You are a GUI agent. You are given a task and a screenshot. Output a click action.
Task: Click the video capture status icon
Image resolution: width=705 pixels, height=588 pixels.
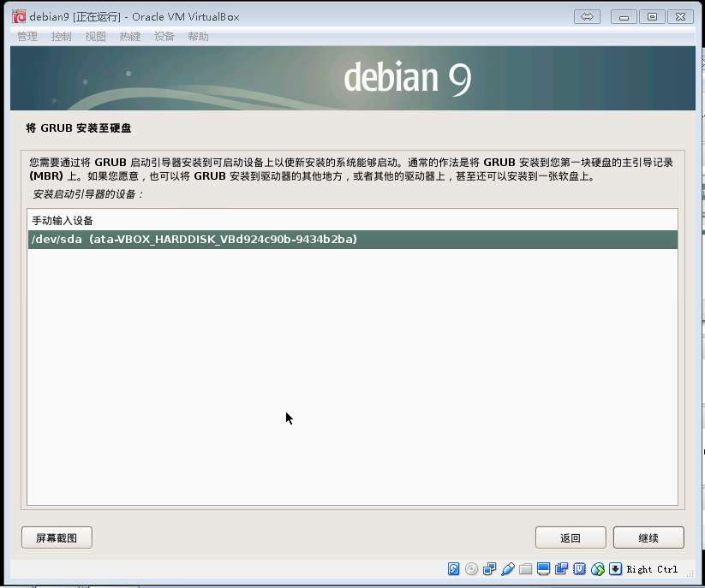(561, 568)
